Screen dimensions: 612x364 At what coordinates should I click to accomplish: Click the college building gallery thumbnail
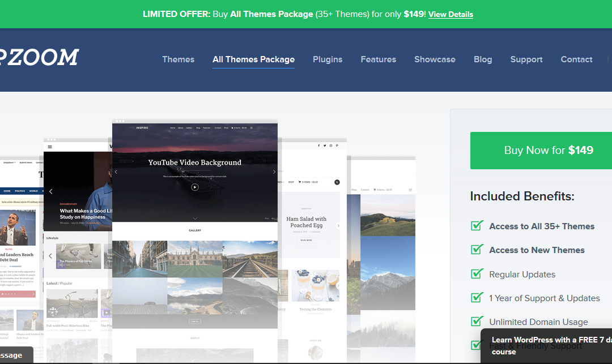click(195, 259)
